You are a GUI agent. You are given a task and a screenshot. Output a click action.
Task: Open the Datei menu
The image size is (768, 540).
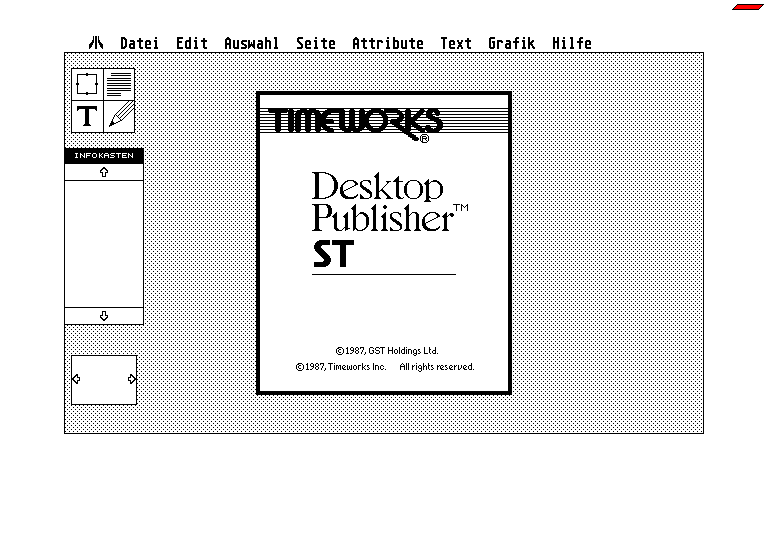click(x=139, y=43)
